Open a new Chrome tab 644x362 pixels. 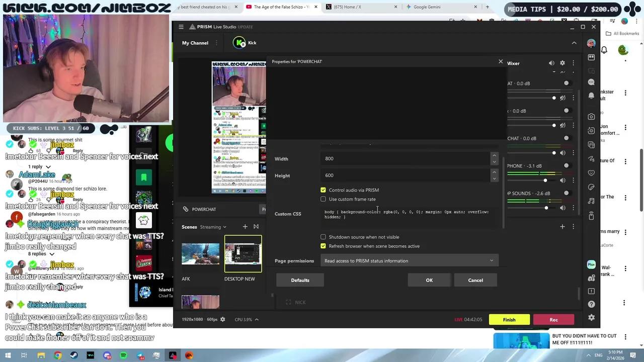point(487,7)
